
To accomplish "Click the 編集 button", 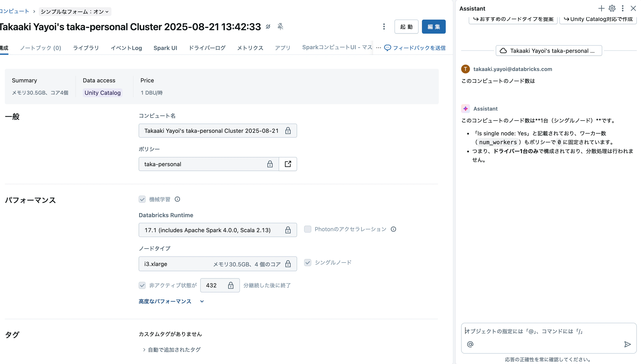I will coord(434,26).
